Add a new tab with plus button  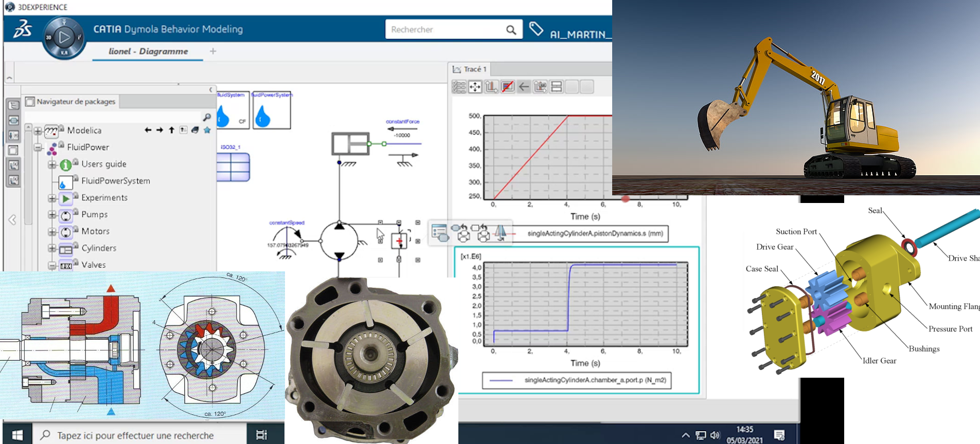tap(213, 51)
